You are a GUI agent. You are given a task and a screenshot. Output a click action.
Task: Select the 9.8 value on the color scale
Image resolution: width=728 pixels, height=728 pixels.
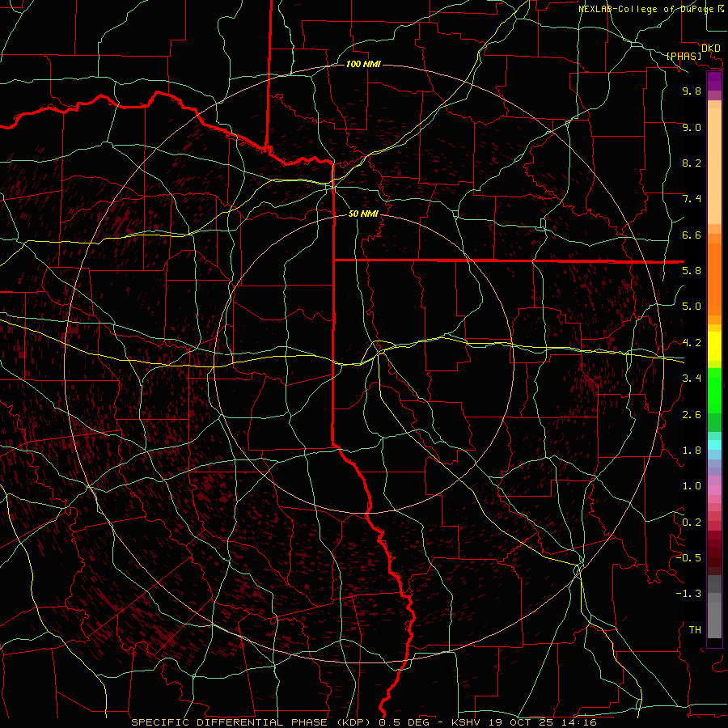click(692, 91)
